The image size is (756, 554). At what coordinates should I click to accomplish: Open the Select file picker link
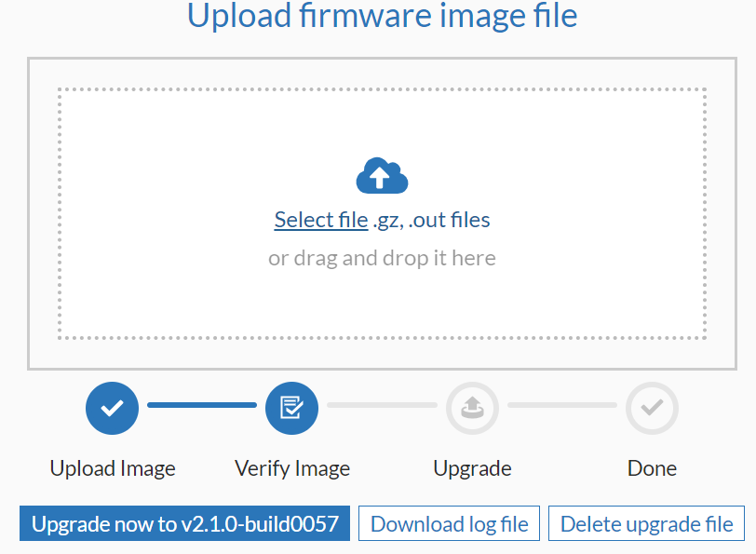[x=320, y=219]
